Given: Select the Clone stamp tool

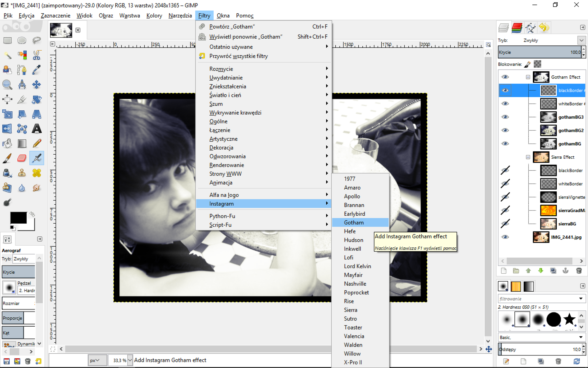Looking at the screenshot, I should click(22, 173).
